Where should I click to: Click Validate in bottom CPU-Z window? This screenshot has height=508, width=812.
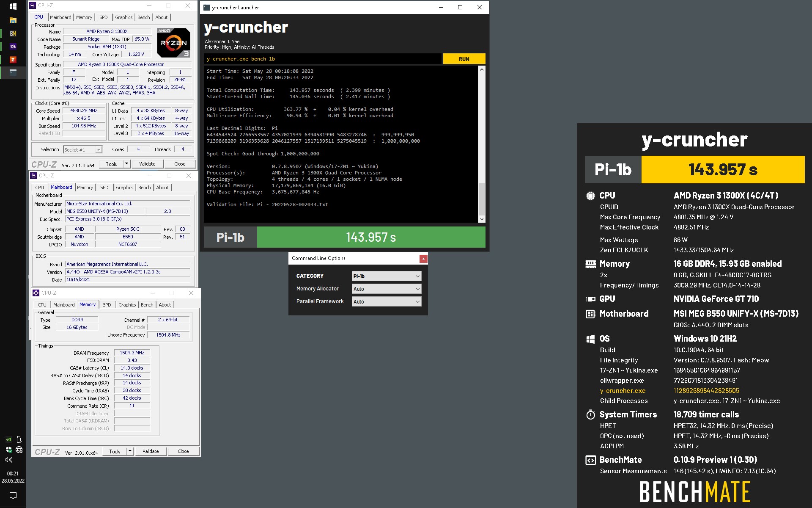pos(151,451)
